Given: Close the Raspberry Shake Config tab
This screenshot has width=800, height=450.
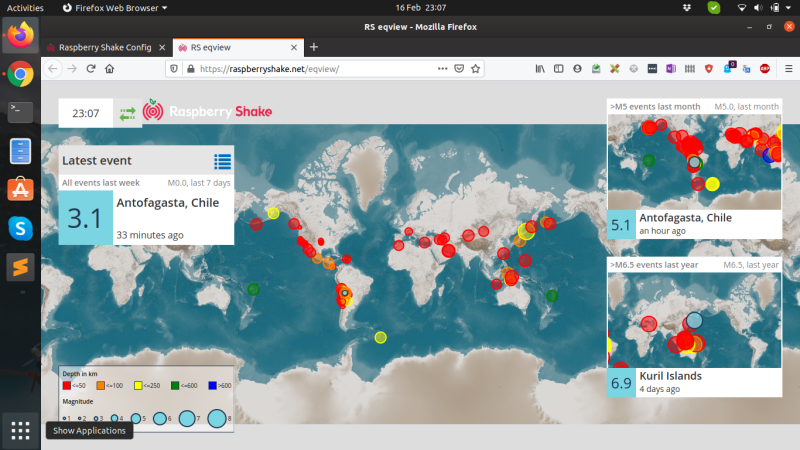Looking at the screenshot, I should (162, 47).
